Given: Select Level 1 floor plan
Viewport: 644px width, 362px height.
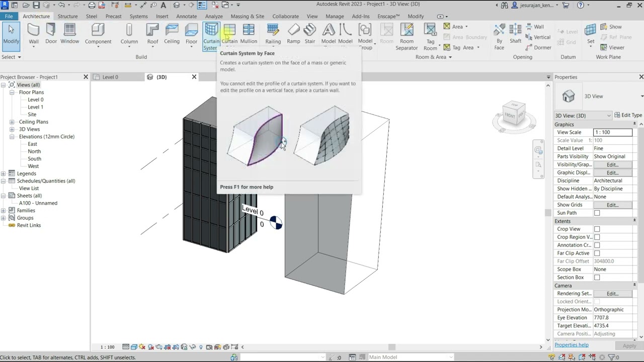Looking at the screenshot, I should [x=35, y=107].
